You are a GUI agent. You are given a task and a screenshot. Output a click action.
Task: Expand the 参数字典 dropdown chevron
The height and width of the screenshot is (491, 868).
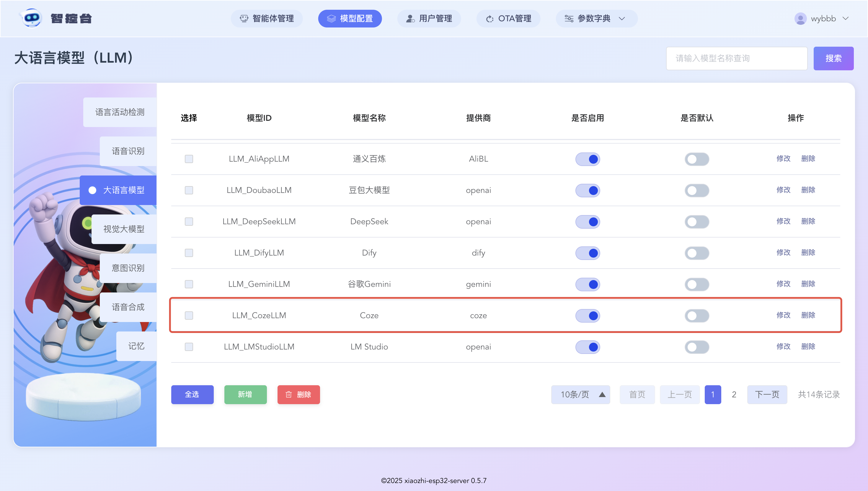coord(622,19)
